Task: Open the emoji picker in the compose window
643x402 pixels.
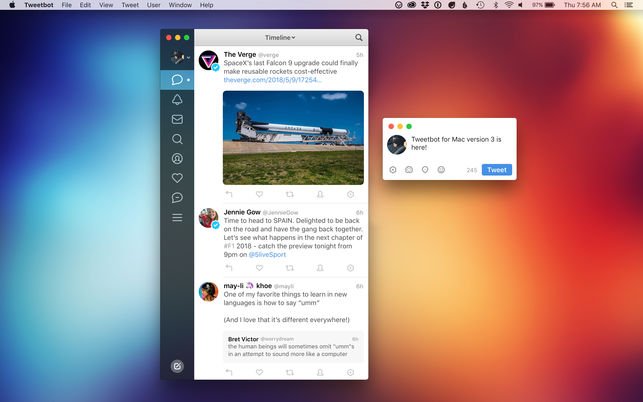Action: pyautogui.click(x=441, y=170)
